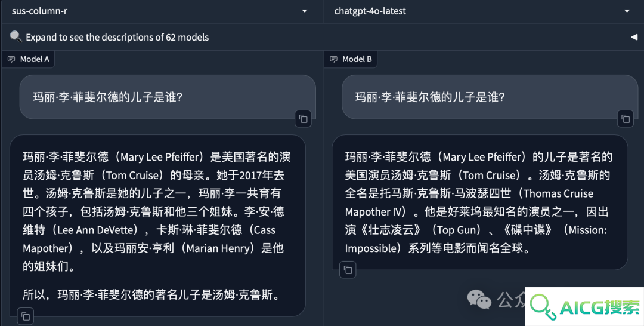Click Model B's response text bubble
The height and width of the screenshot is (326, 644).
[479, 202]
